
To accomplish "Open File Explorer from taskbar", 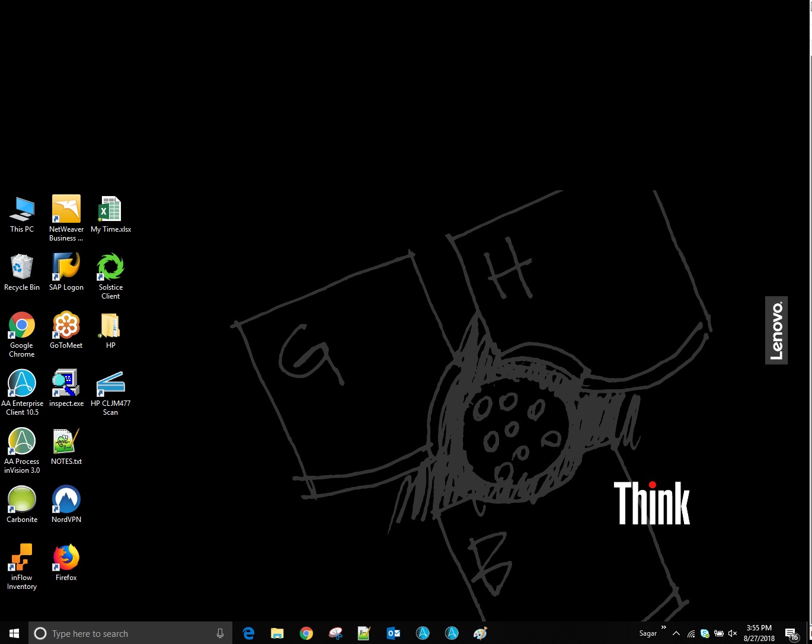I will click(x=277, y=633).
